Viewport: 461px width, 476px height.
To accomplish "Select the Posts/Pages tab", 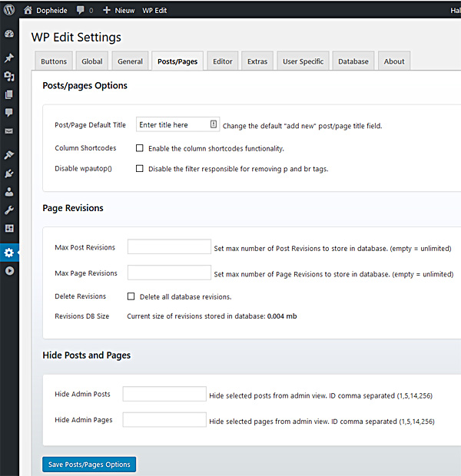I will tap(177, 61).
